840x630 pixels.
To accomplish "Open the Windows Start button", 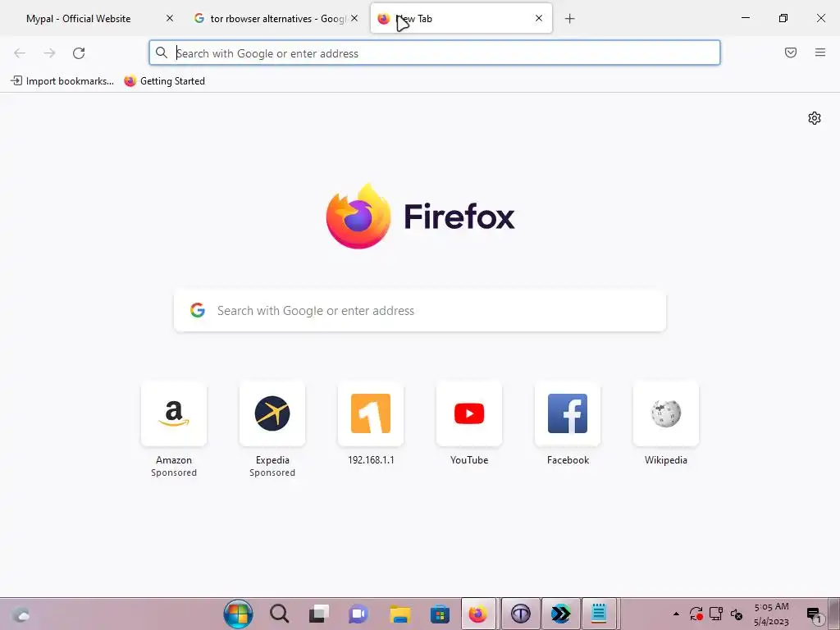I will (x=238, y=614).
